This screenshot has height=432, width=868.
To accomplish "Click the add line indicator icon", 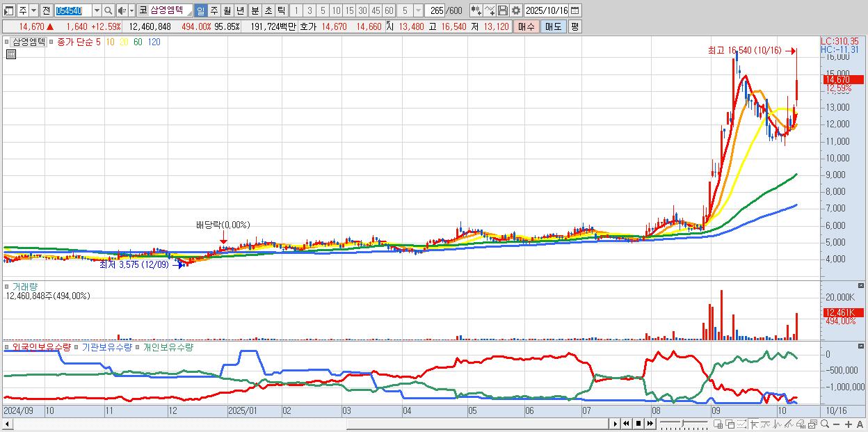I will click(x=489, y=10).
